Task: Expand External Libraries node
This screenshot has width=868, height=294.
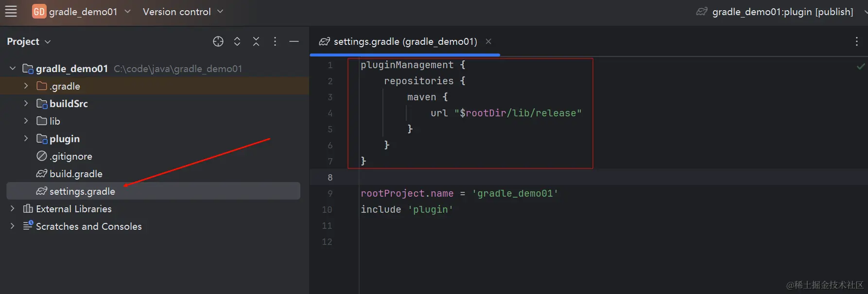Action: [x=12, y=208]
